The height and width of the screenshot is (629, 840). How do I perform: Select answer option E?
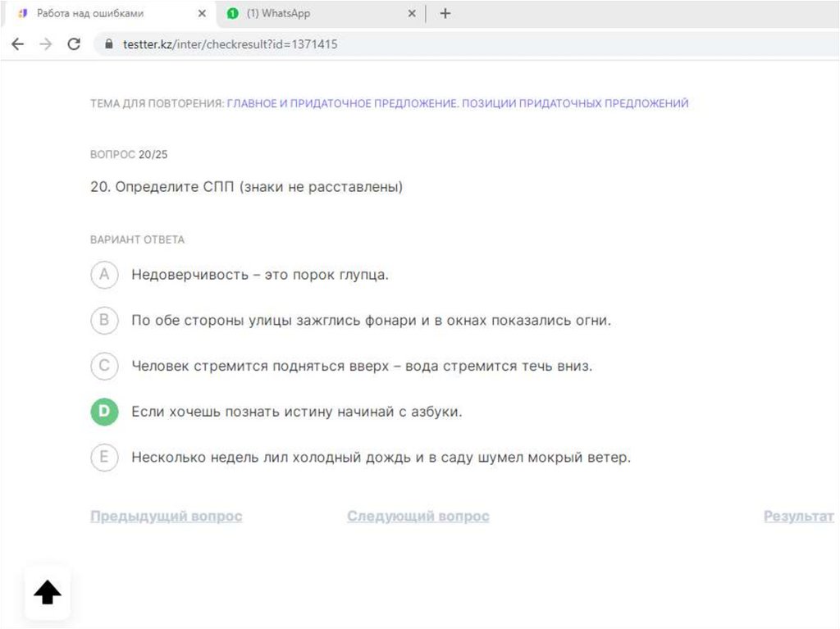(104, 457)
